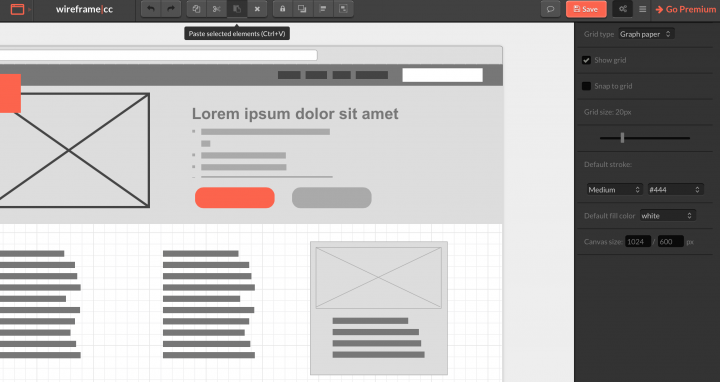Open comments via speech bubble icon
Screen dimensions: 720x382
(x=550, y=9)
